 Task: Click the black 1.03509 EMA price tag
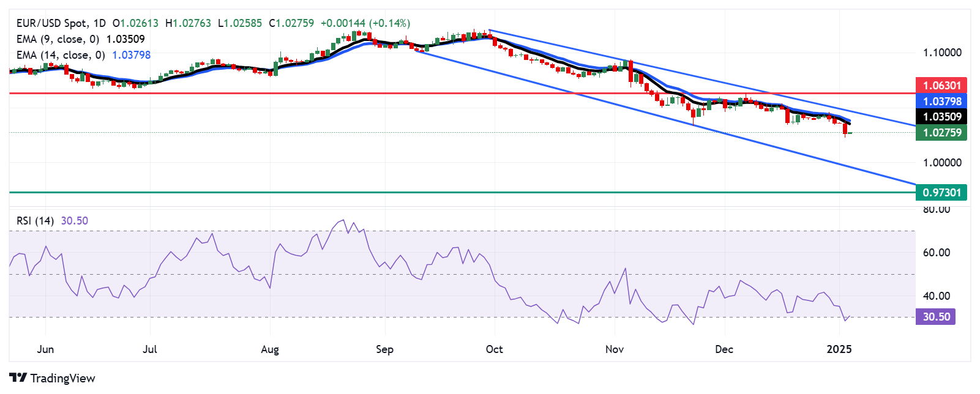click(941, 116)
